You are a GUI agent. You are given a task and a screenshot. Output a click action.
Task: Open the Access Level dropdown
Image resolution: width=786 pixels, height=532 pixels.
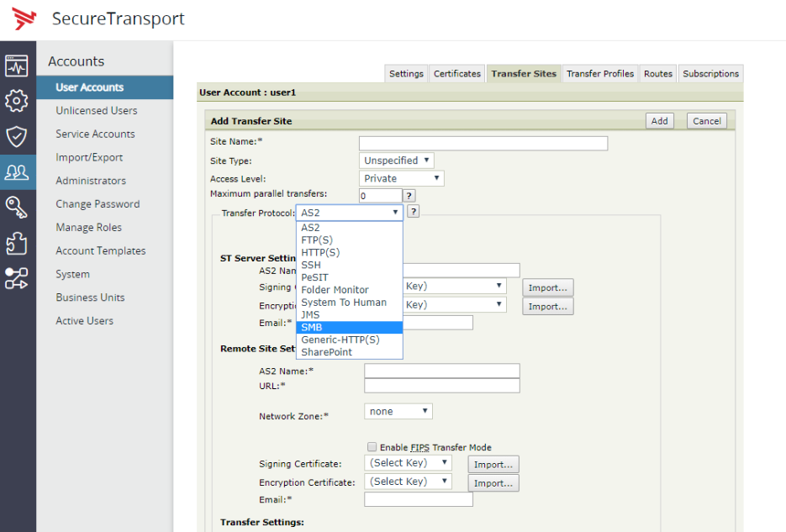pos(400,177)
